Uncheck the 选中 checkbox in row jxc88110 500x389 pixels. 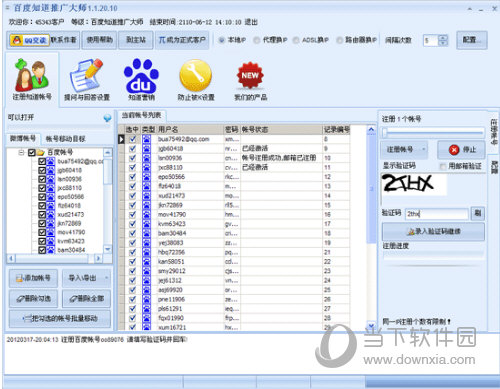pos(132,167)
